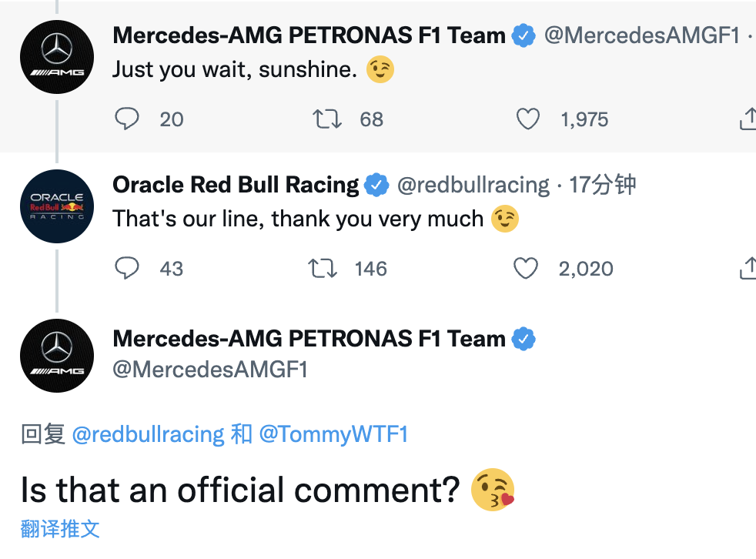Click the Mercedes avatar on main tweet
This screenshot has width=756, height=559.
click(x=57, y=356)
